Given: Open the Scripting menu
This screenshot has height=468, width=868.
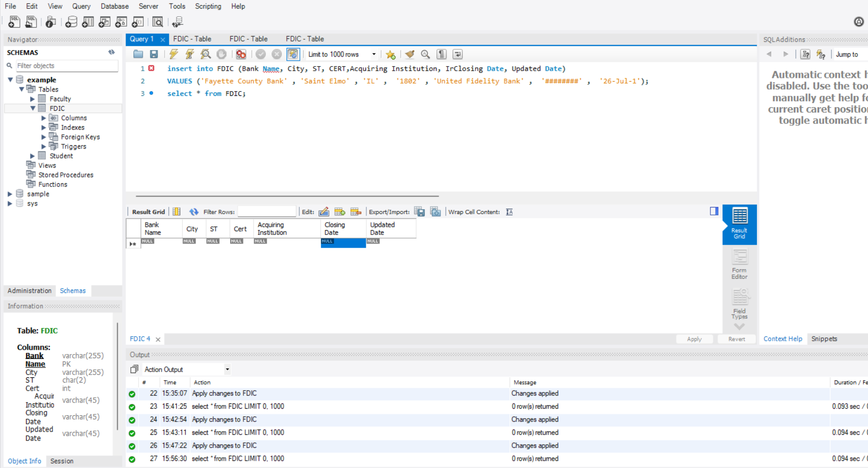Looking at the screenshot, I should (208, 6).
